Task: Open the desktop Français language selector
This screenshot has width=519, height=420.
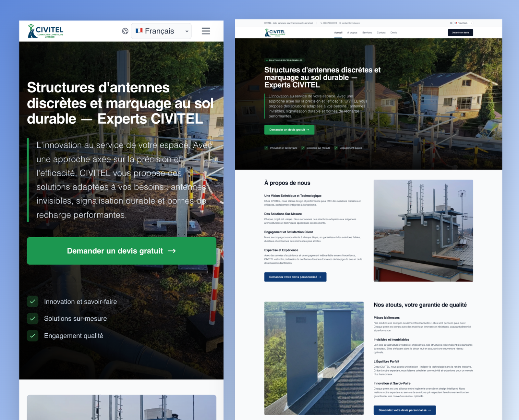Action: (x=463, y=23)
